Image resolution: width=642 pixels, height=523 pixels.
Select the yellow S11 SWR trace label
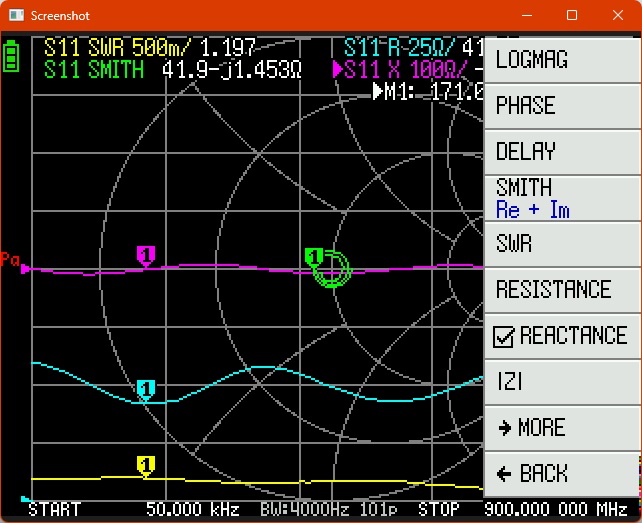pyautogui.click(x=120, y=47)
